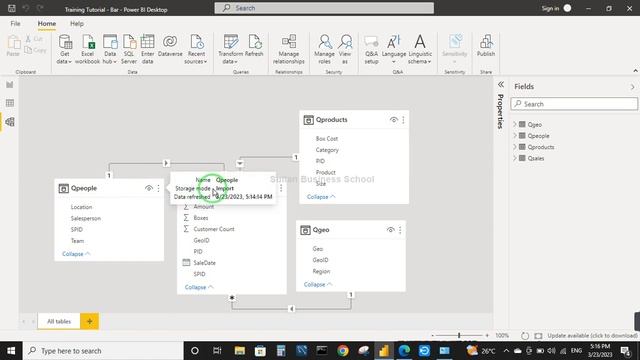Open the Data hub menu
The width and height of the screenshot is (640, 360).
click(109, 49)
